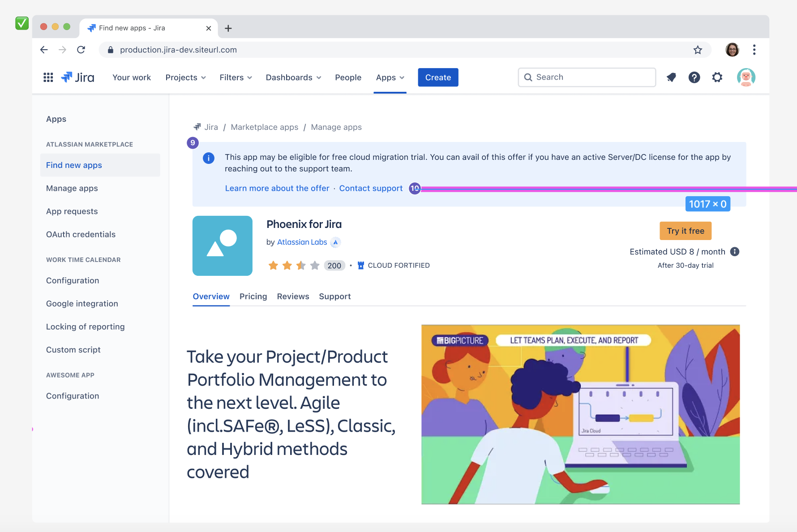
Task: Select Manage apps in the sidebar
Action: 72,189
